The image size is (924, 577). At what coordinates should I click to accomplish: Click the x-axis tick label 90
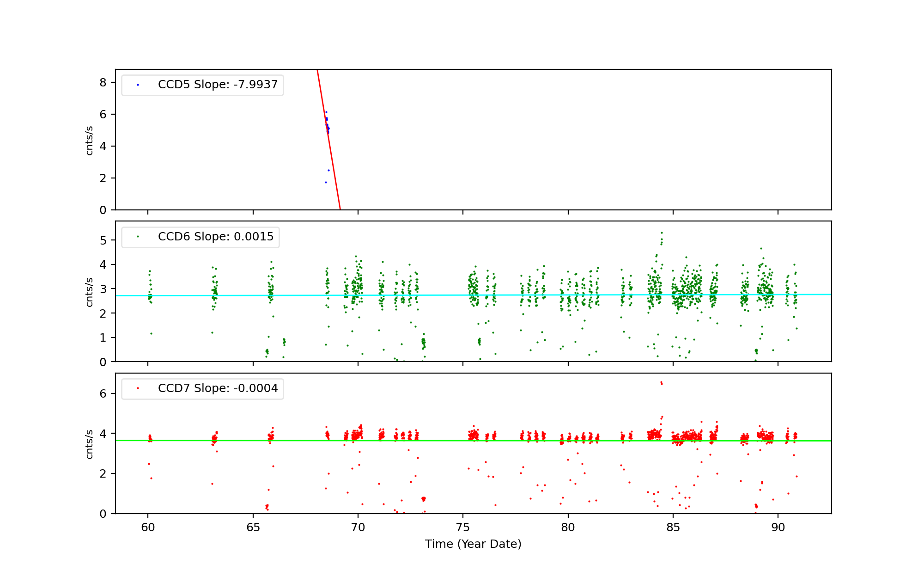click(778, 528)
